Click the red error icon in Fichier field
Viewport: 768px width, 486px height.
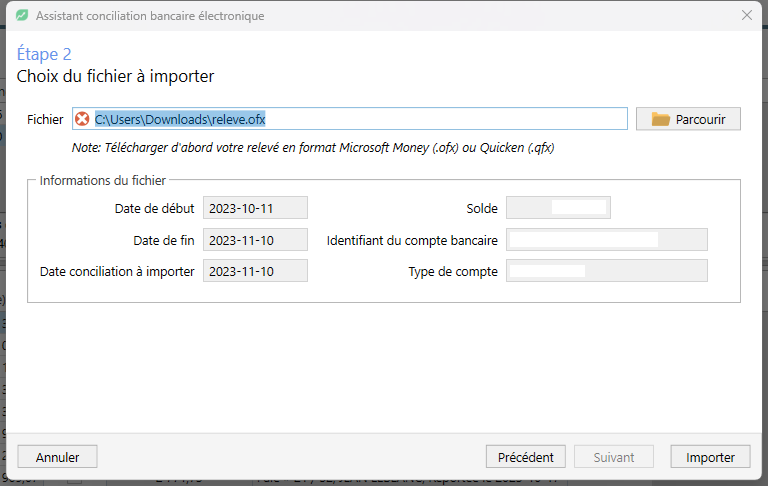click(x=82, y=119)
